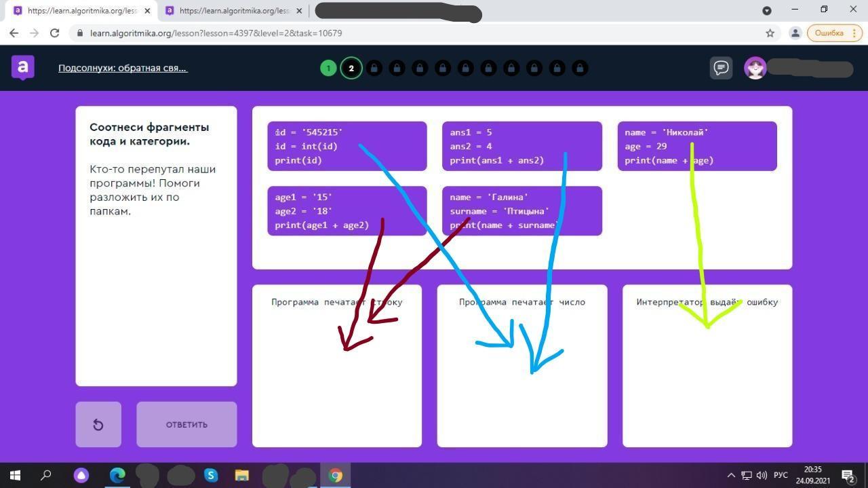Screen dimensions: 868x488
Task: Click the ОТВЕТИТЬ button
Action: tap(186, 424)
